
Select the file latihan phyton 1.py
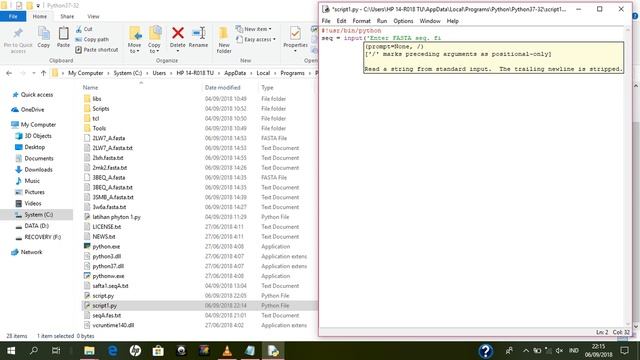116,217
